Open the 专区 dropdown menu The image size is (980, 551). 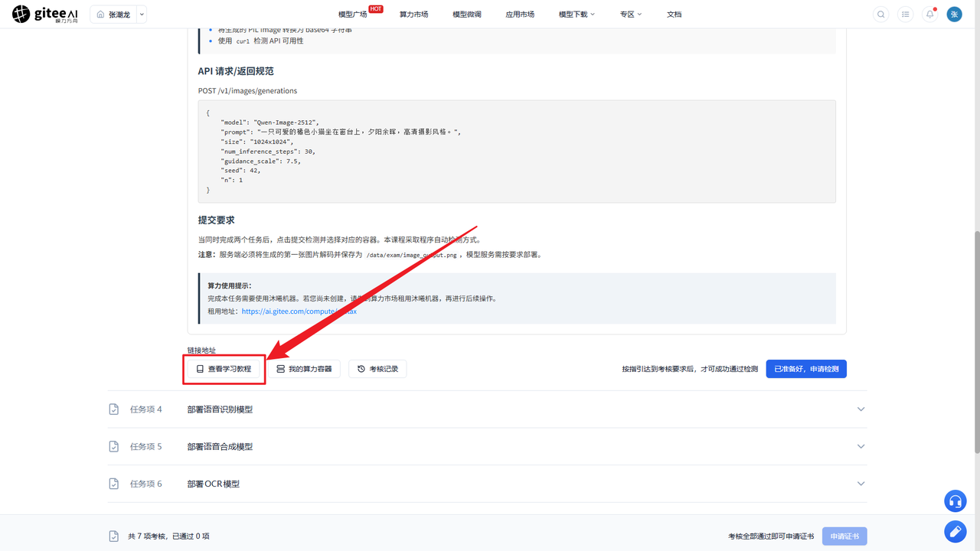tap(631, 15)
